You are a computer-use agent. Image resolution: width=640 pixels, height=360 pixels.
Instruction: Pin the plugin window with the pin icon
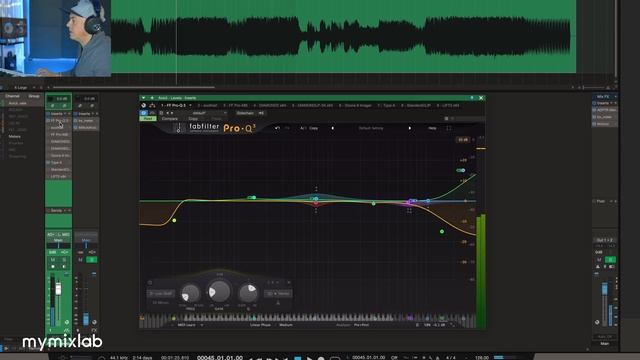[472, 98]
